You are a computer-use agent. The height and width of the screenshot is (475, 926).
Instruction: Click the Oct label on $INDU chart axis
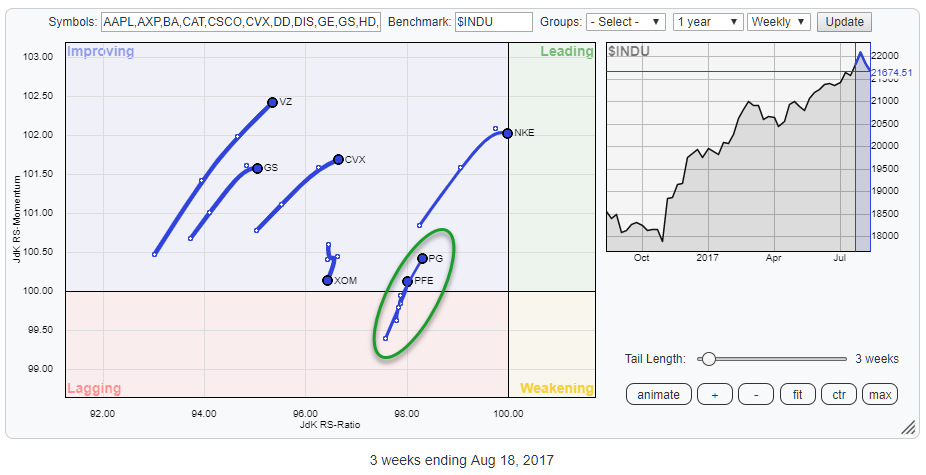coord(641,258)
